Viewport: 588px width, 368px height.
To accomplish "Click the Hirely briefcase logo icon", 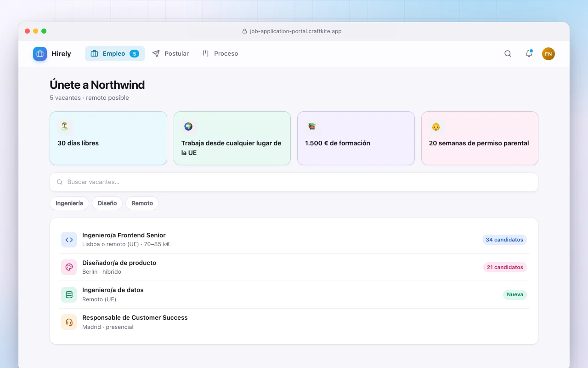I will pyautogui.click(x=40, y=54).
